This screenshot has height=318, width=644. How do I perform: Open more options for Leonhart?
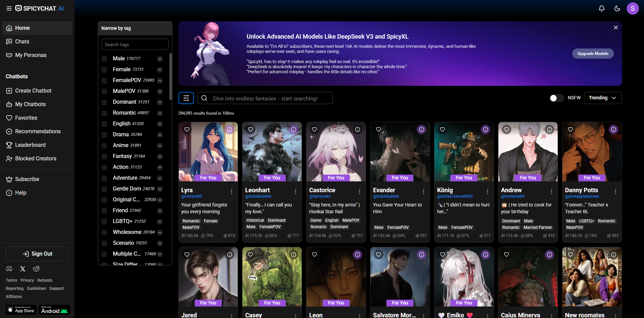296,192
